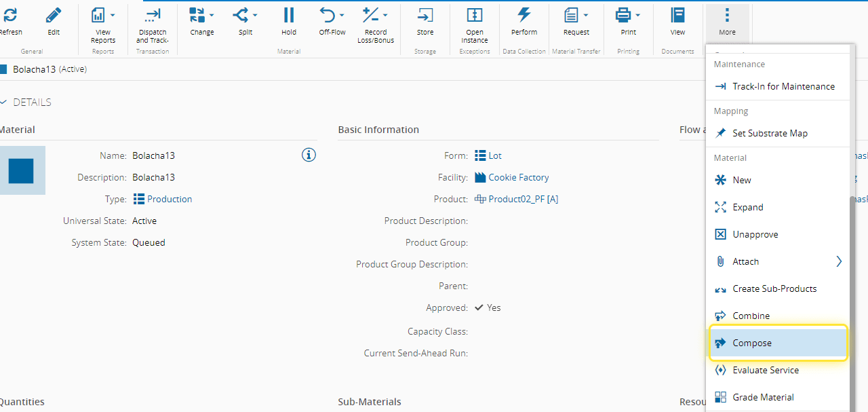Image resolution: width=868 pixels, height=412 pixels.
Task: Click the Store toolbar icon
Action: (425, 16)
